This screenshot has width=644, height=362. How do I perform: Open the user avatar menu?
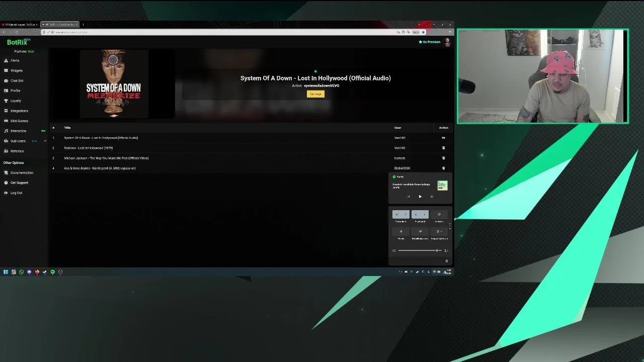pyautogui.click(x=447, y=42)
